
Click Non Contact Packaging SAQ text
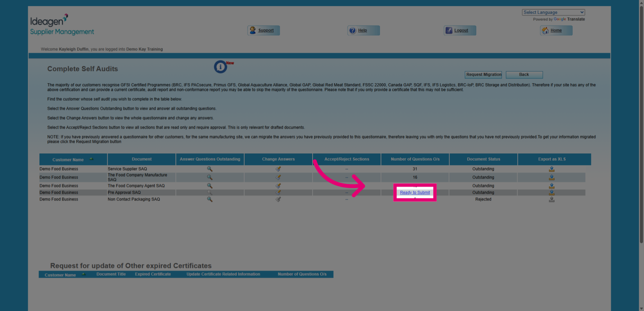[134, 199]
